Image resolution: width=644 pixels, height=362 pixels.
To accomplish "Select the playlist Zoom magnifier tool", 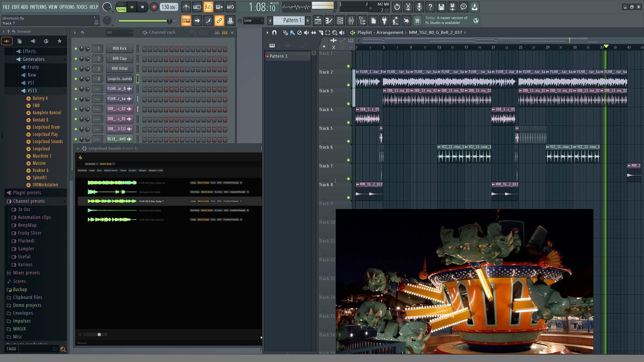I will 334,33.
